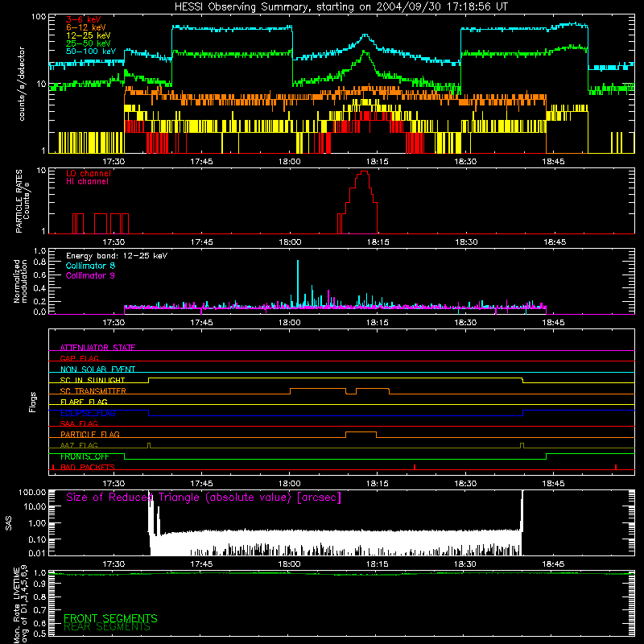Screen dimensions: 644x644
Task: Click the particle rate peak near 18:13
Action: 364,171
